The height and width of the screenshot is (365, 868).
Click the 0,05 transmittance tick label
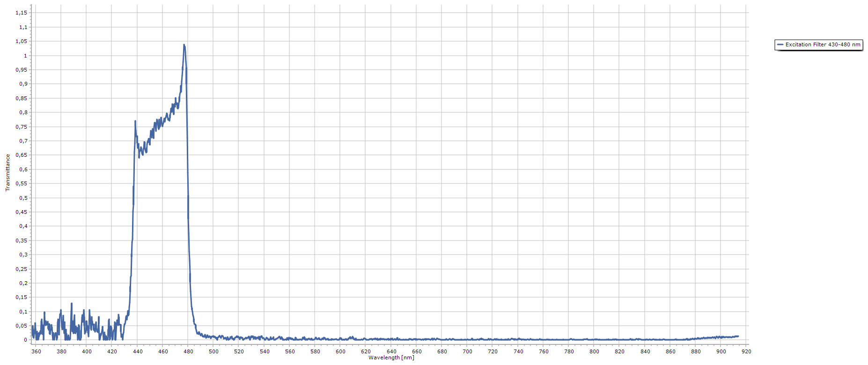point(22,326)
